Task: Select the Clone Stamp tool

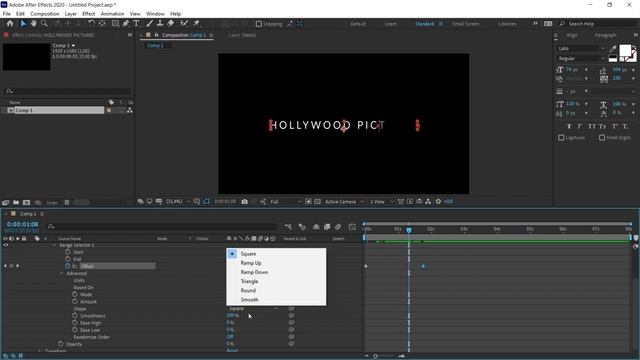Action: (x=160, y=24)
